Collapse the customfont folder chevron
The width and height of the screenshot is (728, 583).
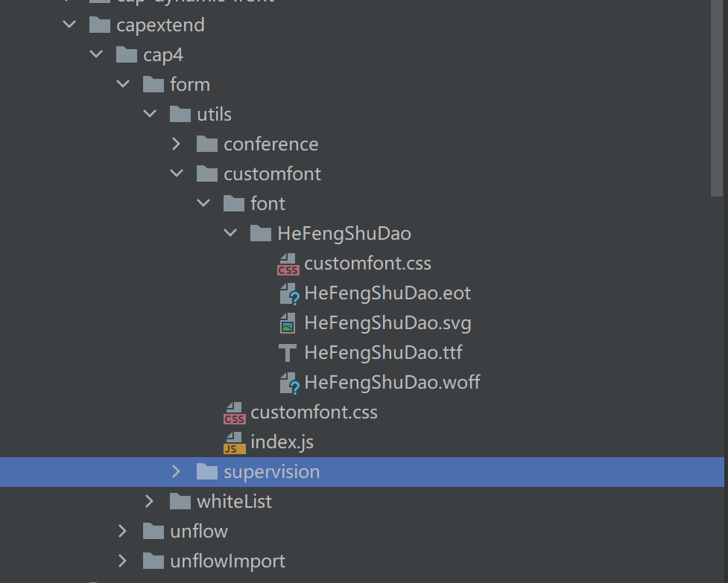pyautogui.click(x=177, y=174)
